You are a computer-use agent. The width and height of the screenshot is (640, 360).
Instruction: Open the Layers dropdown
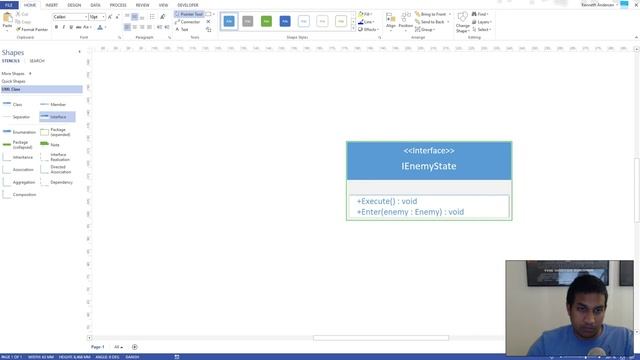click(x=482, y=22)
